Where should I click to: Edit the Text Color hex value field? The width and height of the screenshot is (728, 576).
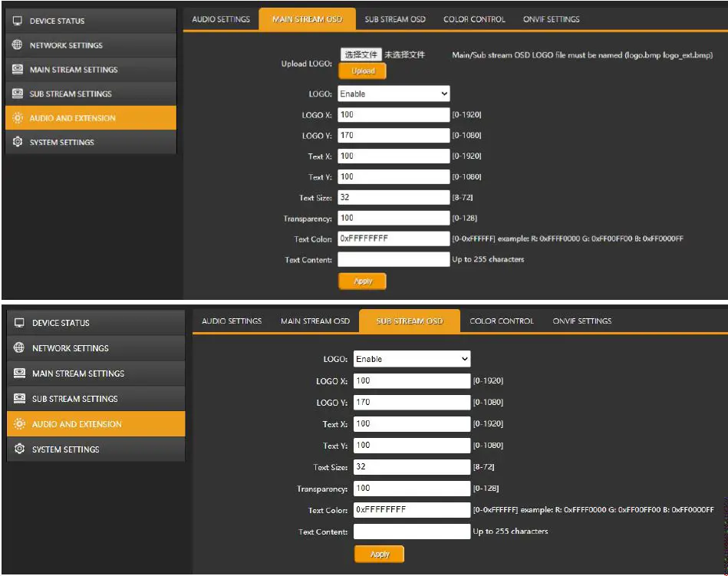tap(393, 238)
